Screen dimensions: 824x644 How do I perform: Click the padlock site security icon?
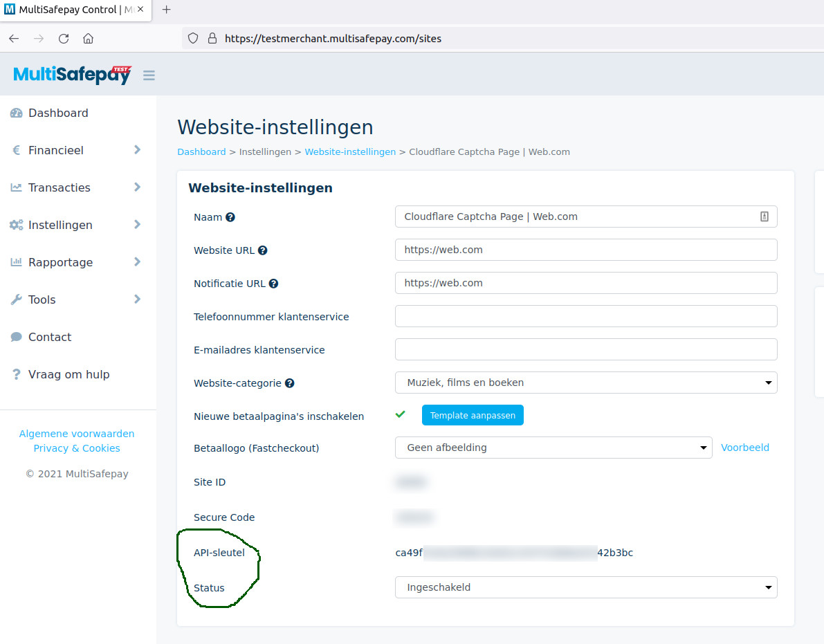coord(212,38)
